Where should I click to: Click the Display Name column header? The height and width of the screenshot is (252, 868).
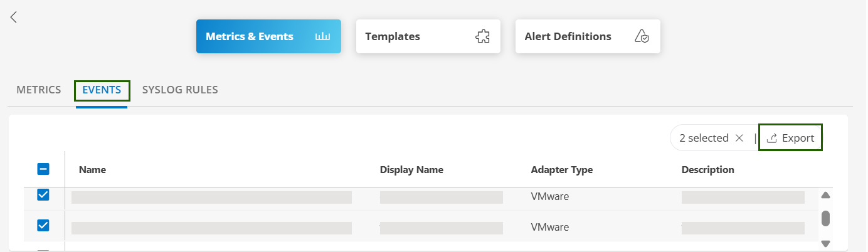tap(411, 170)
